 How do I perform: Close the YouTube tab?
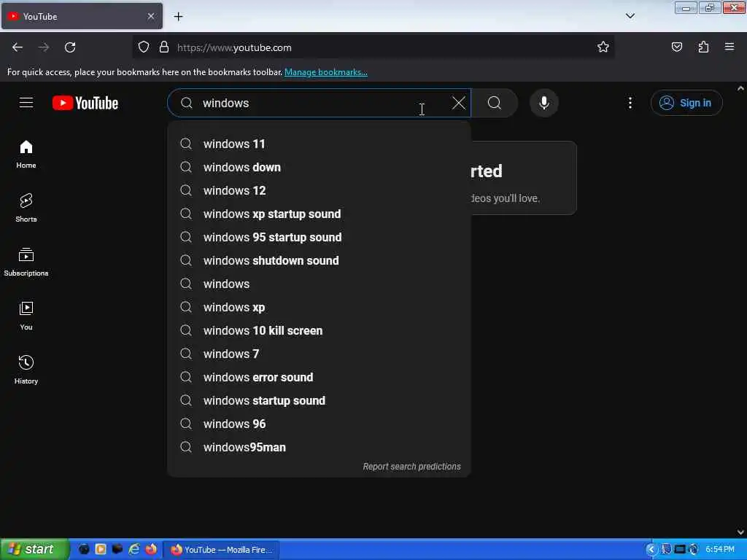coord(150,16)
